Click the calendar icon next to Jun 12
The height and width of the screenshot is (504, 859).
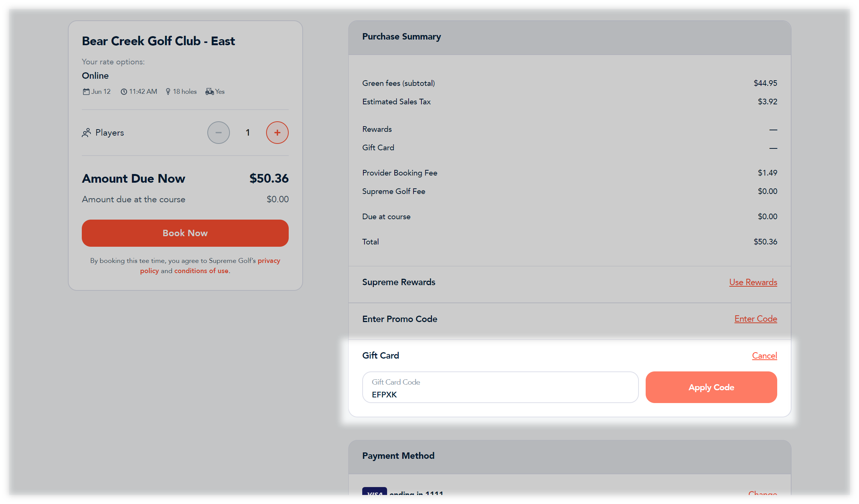pyautogui.click(x=86, y=92)
